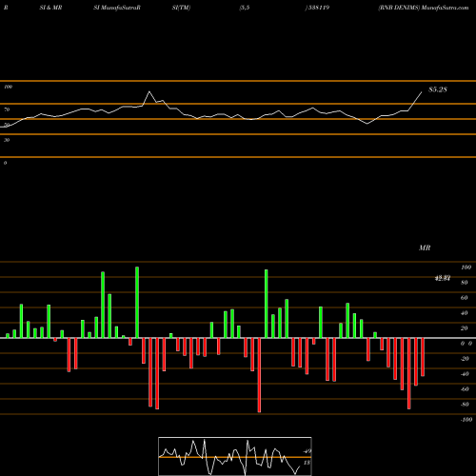Screen dimensions: 476x476
Task: Click the "SI MunafaSutraR" header text
Action: tap(117, 8)
